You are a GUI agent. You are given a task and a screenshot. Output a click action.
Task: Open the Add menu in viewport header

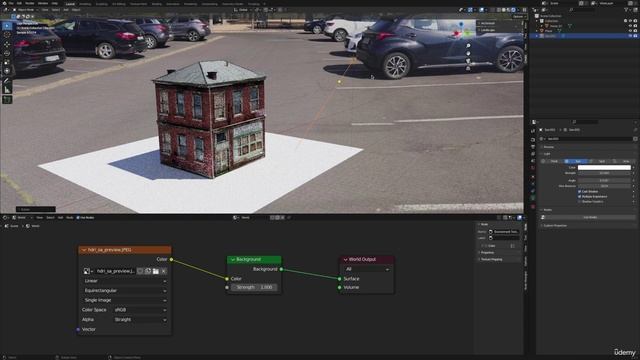tap(66, 10)
